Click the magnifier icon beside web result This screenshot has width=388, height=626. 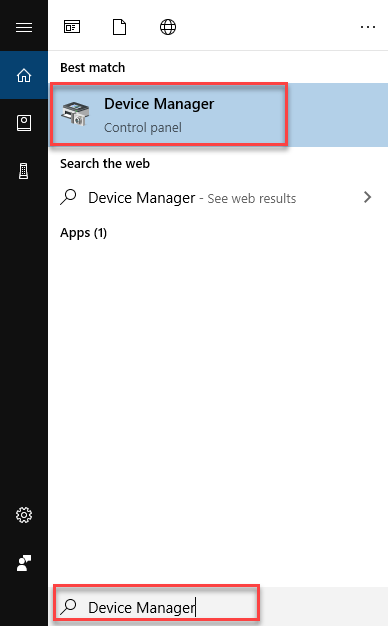point(68,197)
